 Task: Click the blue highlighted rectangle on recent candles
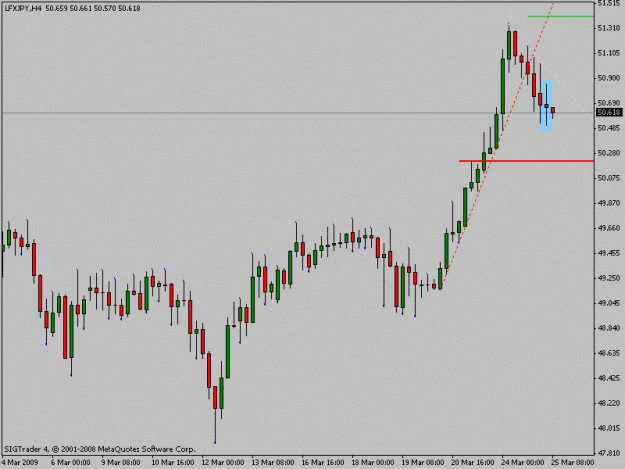[x=546, y=105]
